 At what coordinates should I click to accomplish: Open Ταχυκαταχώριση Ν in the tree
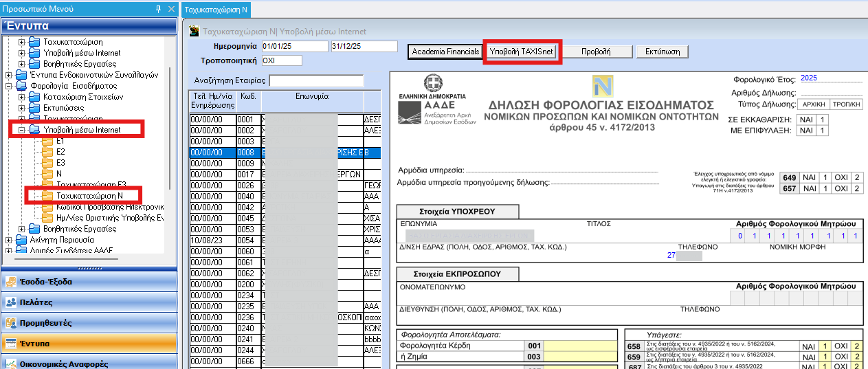point(89,196)
